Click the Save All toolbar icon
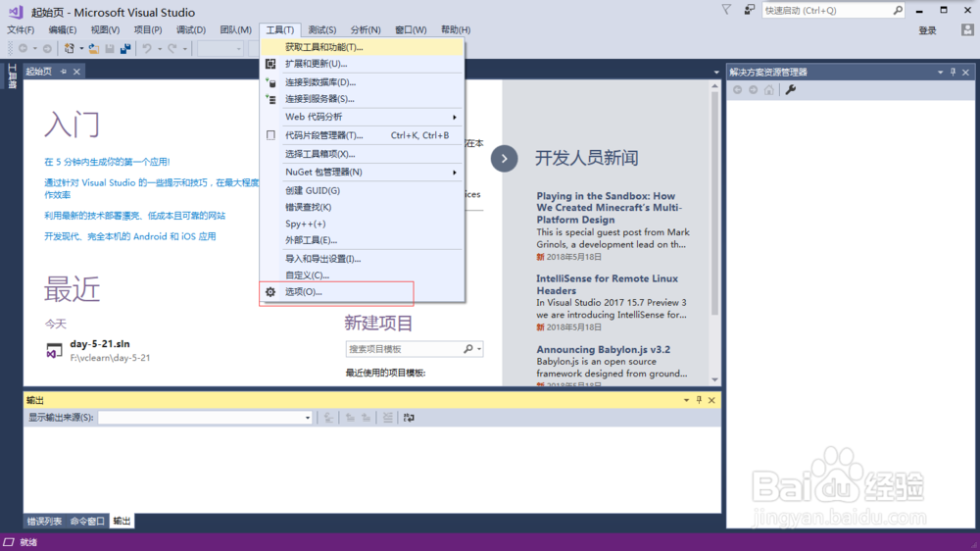 (x=125, y=49)
